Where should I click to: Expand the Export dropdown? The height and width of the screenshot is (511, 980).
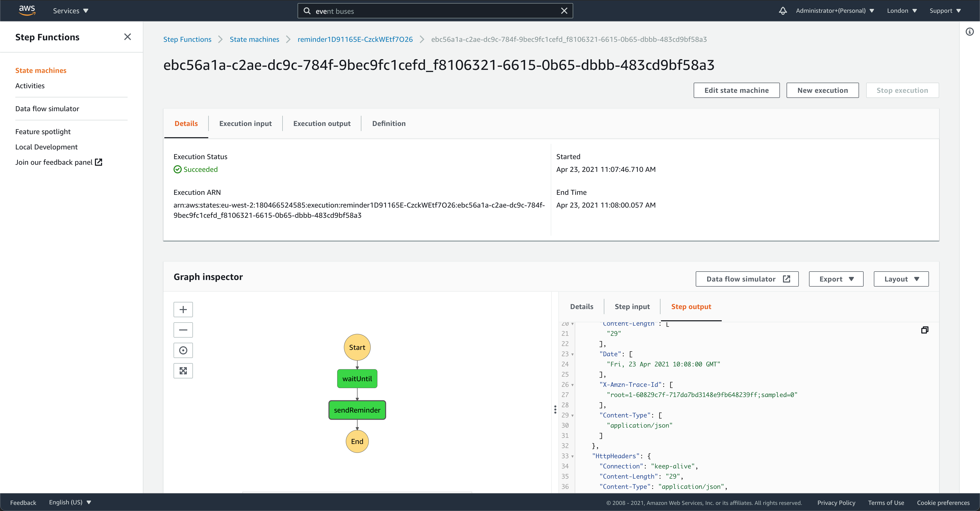836,279
